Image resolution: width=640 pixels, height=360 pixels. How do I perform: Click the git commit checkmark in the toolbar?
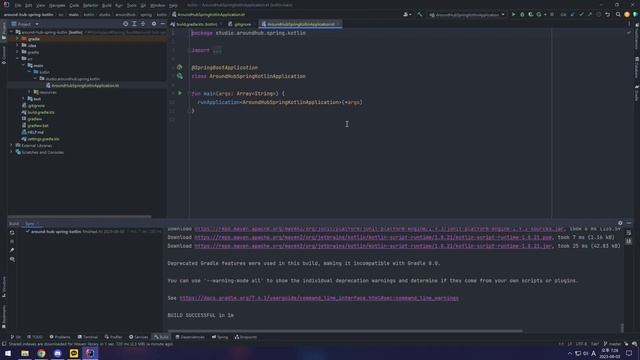[x=581, y=14]
